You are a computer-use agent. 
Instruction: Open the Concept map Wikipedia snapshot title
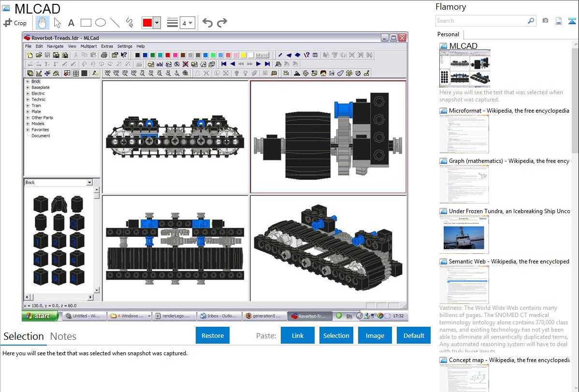509,360
